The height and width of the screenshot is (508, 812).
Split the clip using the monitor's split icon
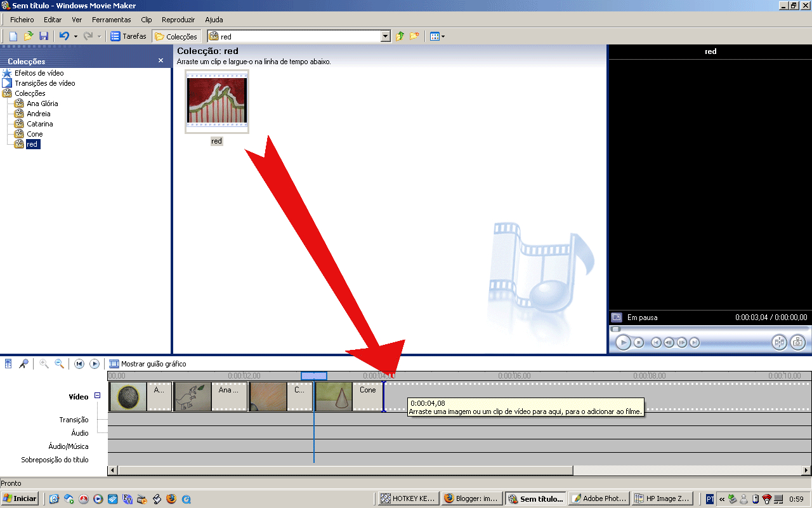779,342
